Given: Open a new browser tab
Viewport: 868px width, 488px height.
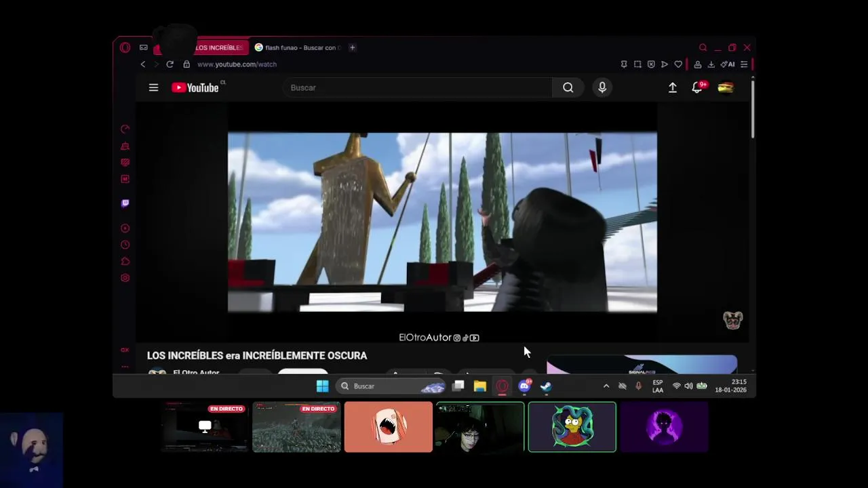Looking at the screenshot, I should (x=352, y=47).
